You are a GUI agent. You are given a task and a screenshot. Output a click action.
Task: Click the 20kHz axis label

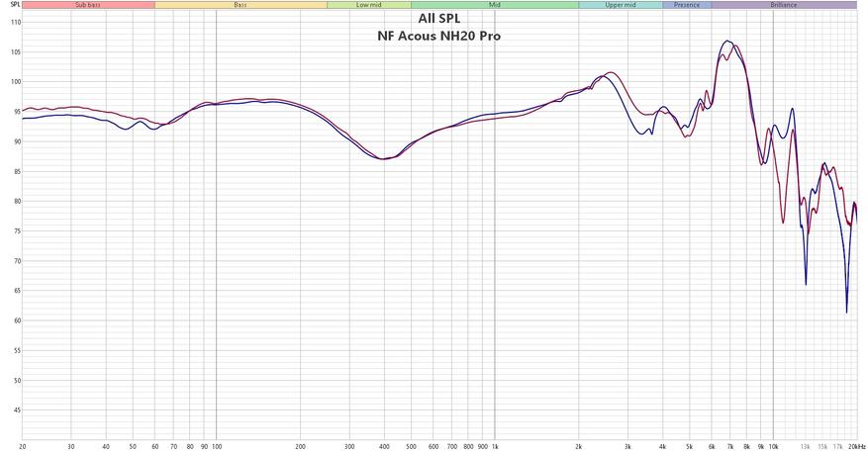point(857,446)
